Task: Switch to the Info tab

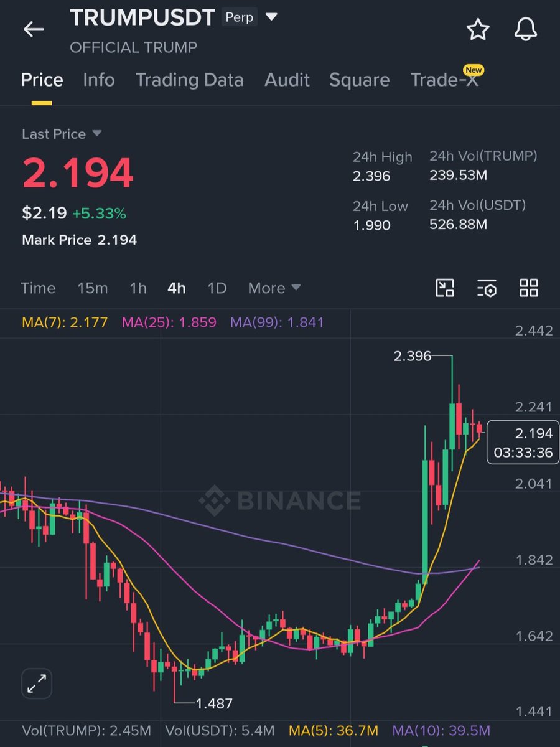Action: click(x=99, y=80)
